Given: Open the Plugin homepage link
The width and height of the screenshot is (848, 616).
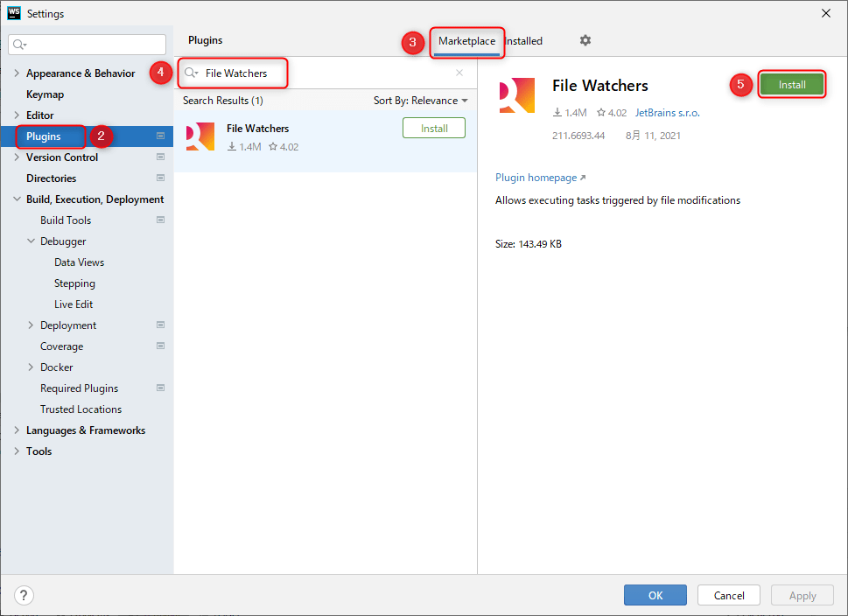Looking at the screenshot, I should point(536,178).
